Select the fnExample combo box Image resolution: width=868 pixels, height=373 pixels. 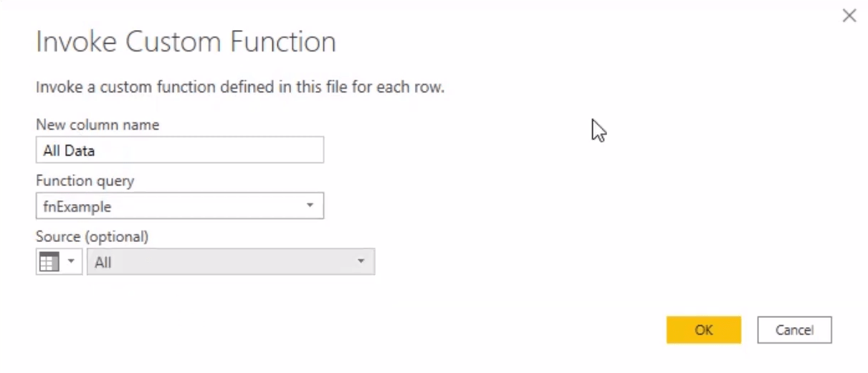(x=180, y=206)
